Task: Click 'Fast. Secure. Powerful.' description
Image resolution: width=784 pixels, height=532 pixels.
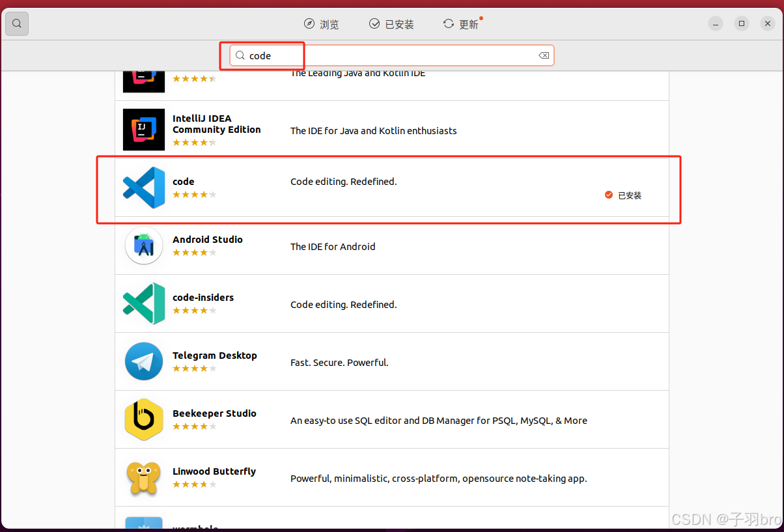Action: coord(339,363)
